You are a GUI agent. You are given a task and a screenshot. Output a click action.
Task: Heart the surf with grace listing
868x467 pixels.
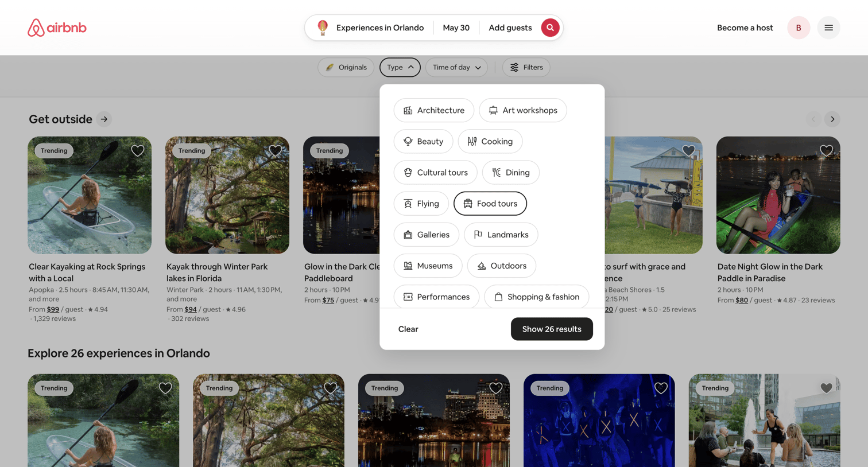click(688, 151)
